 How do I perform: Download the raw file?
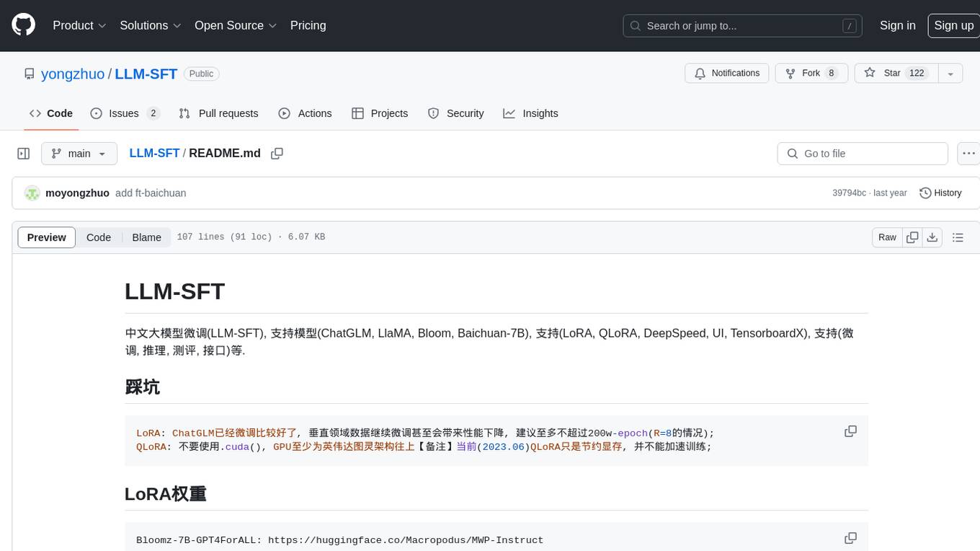(x=932, y=237)
